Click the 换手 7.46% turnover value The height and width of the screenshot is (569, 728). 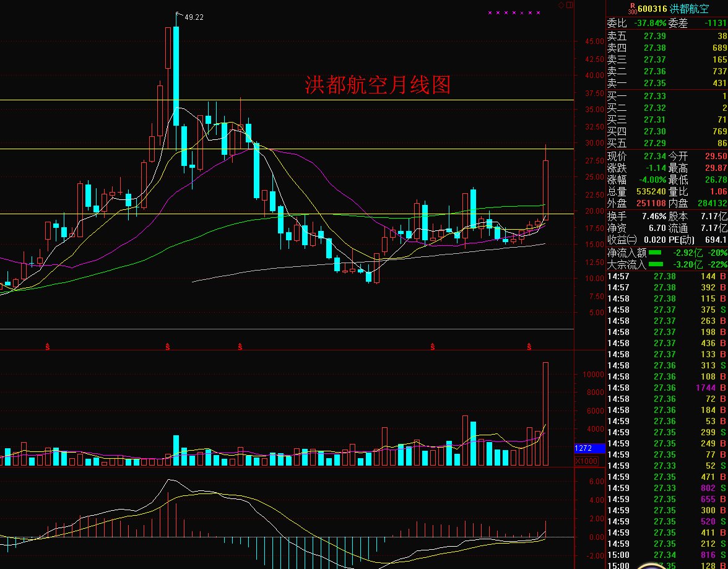click(x=654, y=216)
